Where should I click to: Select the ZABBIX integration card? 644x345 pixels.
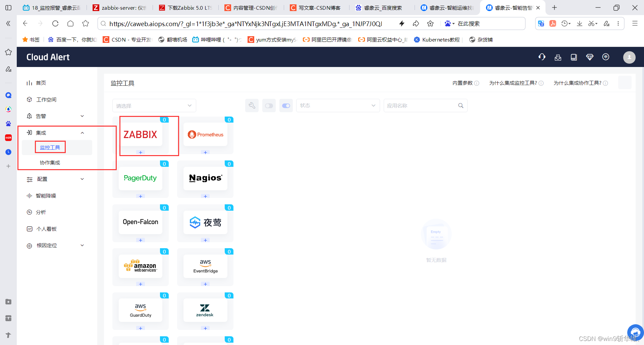[x=141, y=134]
